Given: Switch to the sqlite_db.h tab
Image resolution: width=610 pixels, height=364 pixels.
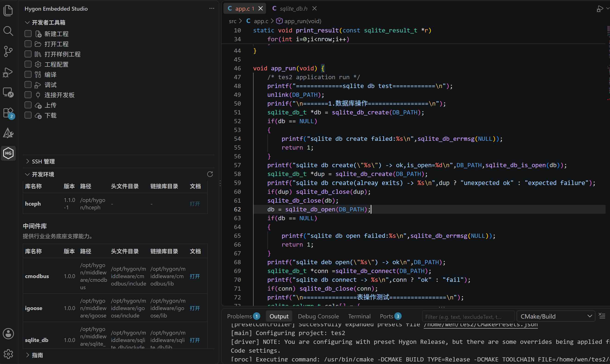Looking at the screenshot, I should [x=294, y=9].
